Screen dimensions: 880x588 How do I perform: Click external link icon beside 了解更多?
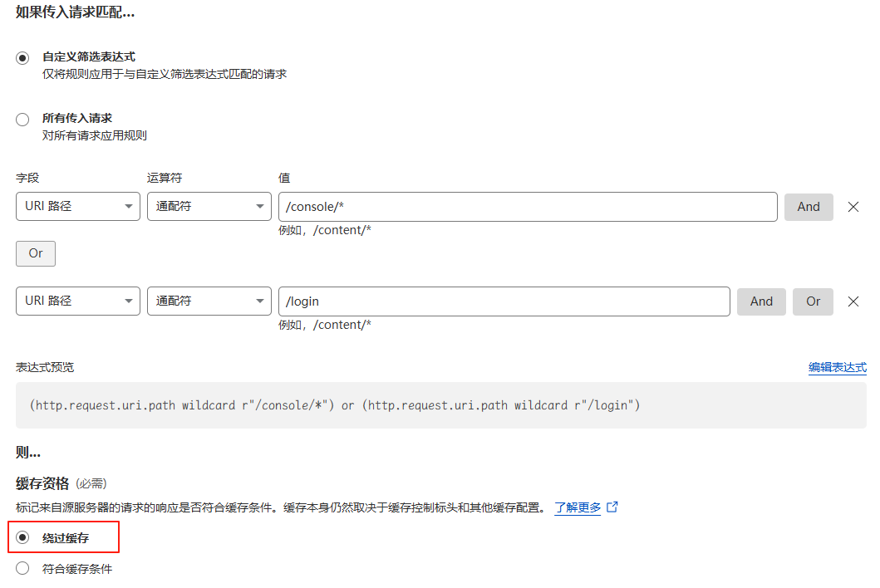coord(612,507)
